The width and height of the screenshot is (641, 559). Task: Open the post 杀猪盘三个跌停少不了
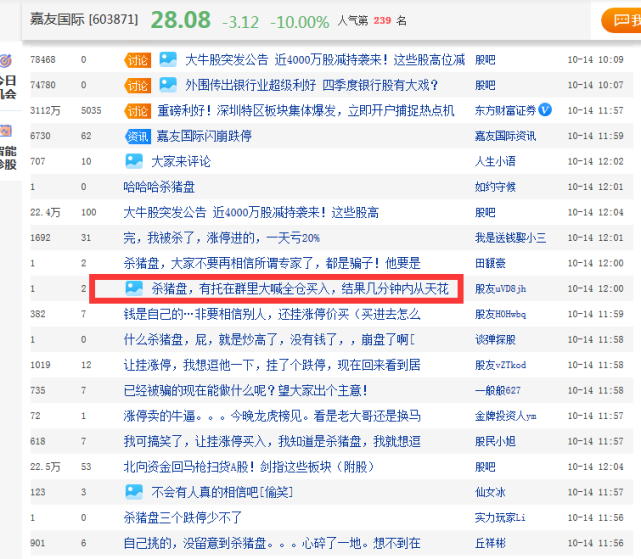[x=182, y=518]
